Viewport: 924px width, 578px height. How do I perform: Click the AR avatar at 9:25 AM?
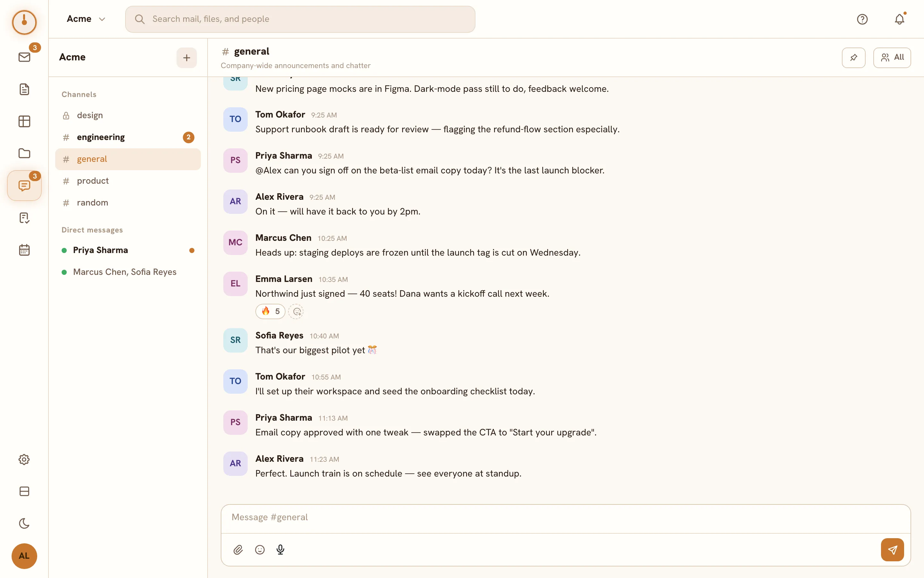235,201
